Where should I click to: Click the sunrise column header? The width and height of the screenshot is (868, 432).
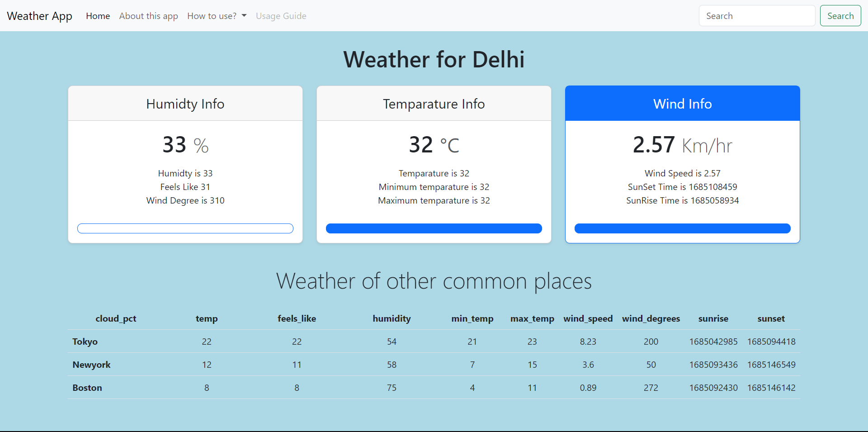713,318
